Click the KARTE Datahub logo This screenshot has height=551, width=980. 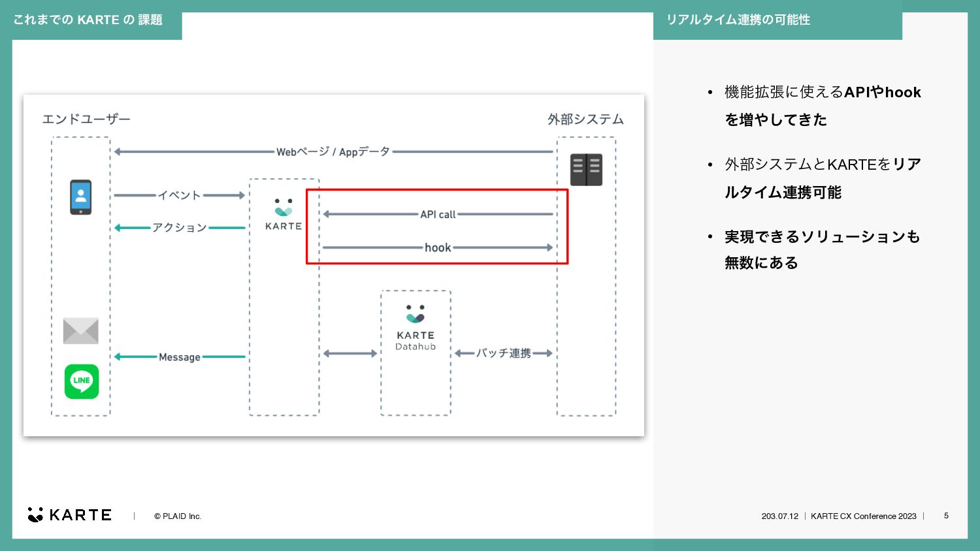[x=416, y=328]
